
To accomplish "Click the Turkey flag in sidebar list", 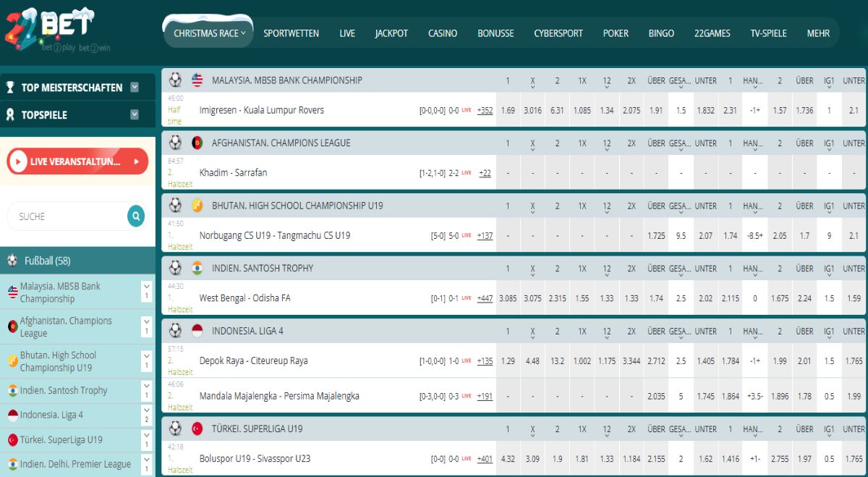I will [x=13, y=439].
